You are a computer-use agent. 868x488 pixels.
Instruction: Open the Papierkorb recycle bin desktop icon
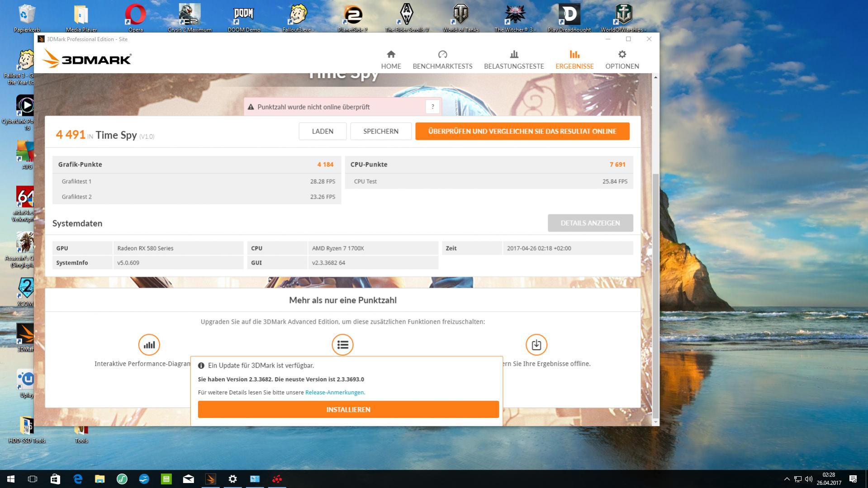(x=27, y=17)
